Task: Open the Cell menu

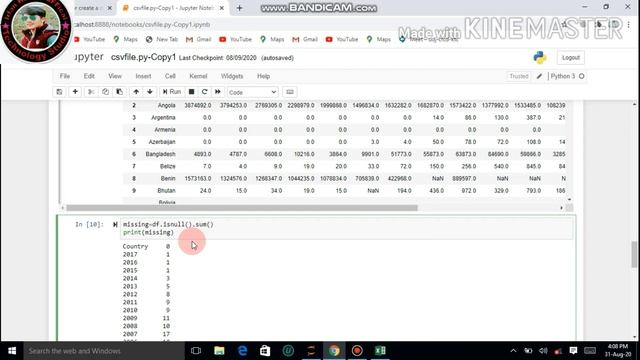Action: [x=170, y=76]
